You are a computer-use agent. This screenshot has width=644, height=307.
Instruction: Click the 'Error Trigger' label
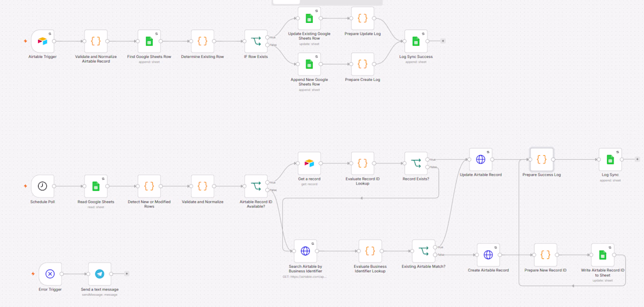tap(50, 289)
